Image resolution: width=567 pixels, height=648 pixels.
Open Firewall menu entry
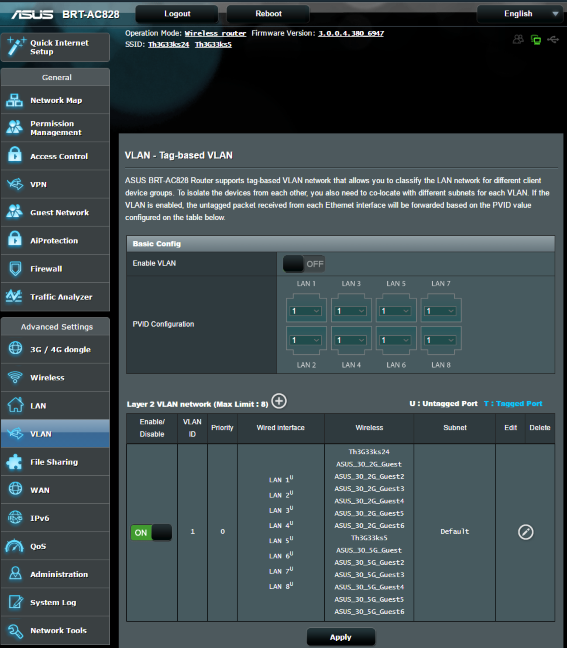point(55,269)
